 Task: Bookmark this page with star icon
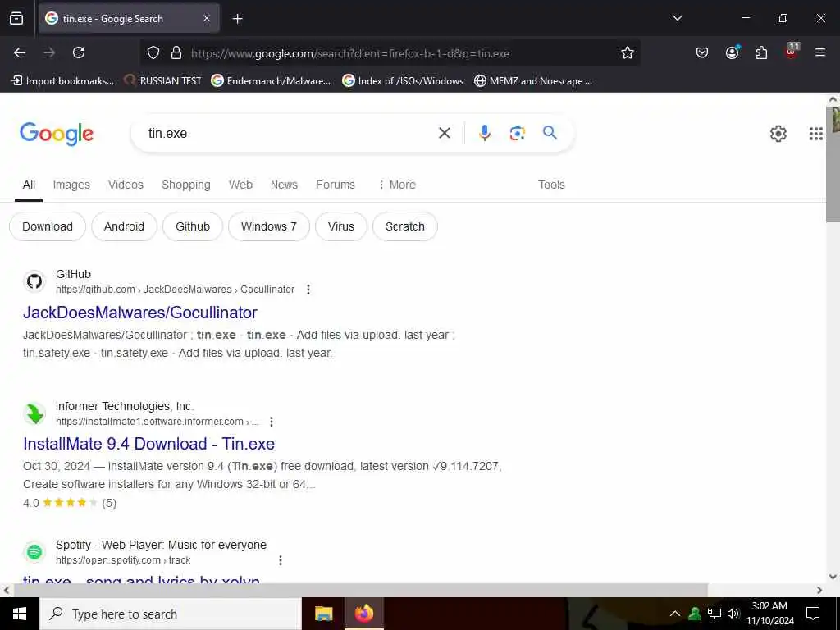click(x=628, y=53)
